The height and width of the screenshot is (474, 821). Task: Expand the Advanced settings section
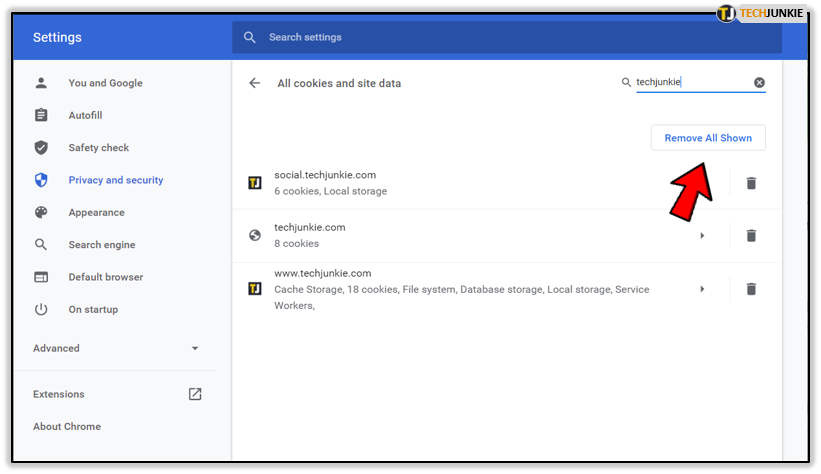coord(116,348)
